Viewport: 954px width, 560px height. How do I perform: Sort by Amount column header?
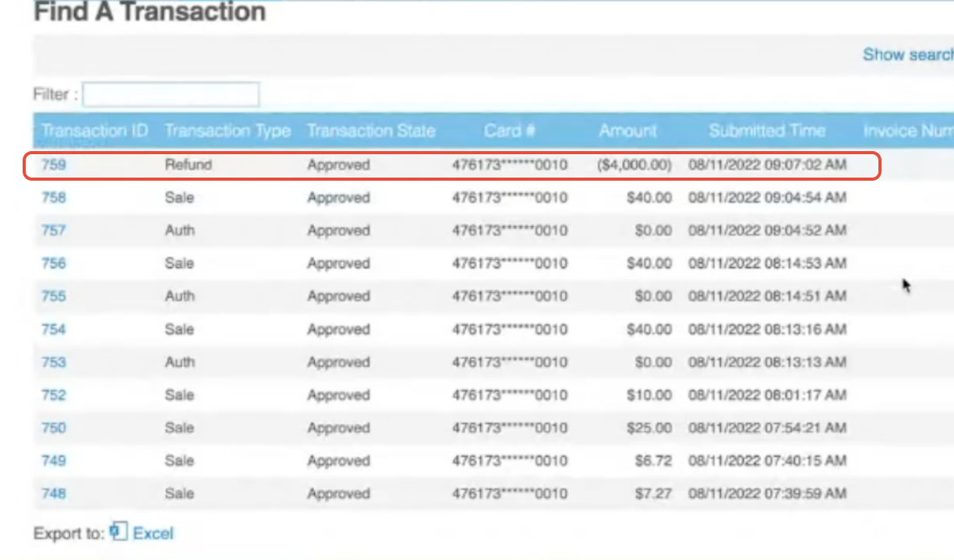pyautogui.click(x=627, y=131)
